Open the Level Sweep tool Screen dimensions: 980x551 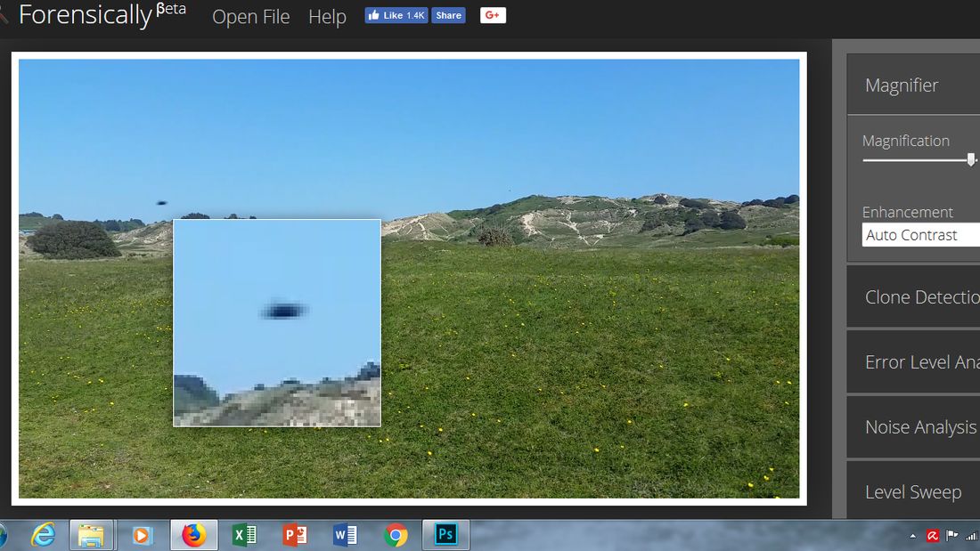913,491
